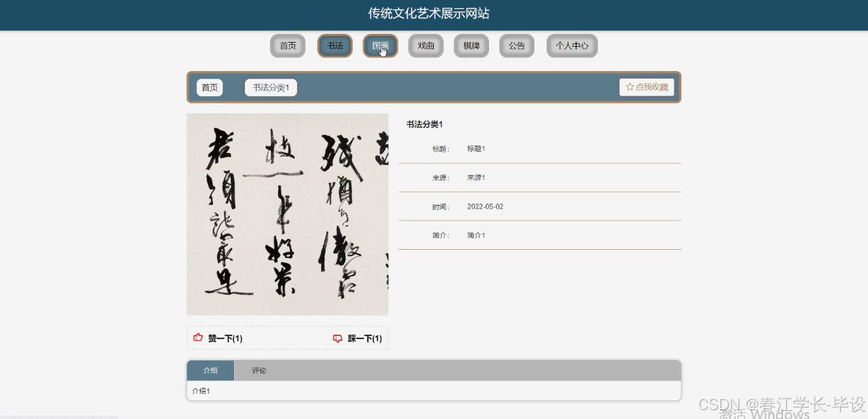Image resolution: width=868 pixels, height=419 pixels.
Task: Click the 介绍1 content text
Action: [x=201, y=391]
